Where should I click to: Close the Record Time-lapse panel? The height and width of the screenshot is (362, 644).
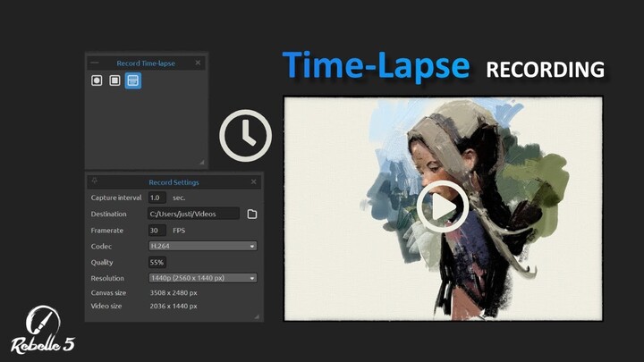pos(198,63)
